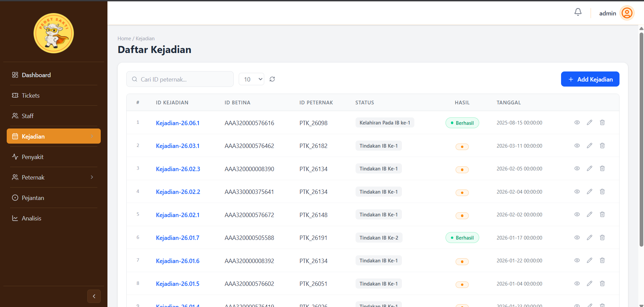Select the Penyakit menu item
The width and height of the screenshot is (644, 307).
click(54, 157)
